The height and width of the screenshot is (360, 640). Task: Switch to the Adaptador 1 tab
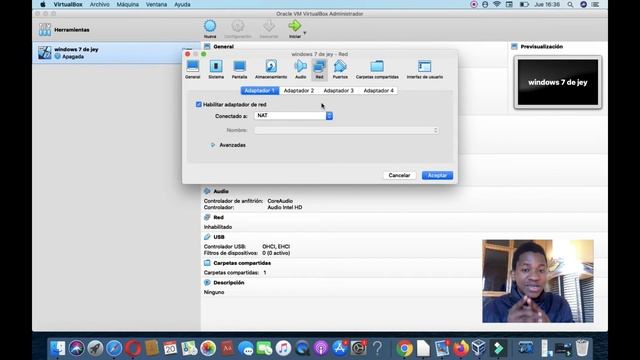click(260, 91)
